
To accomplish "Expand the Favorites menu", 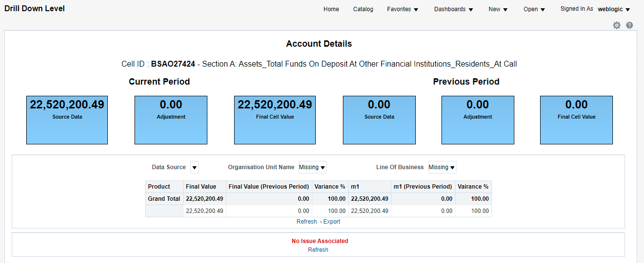I will tap(403, 9).
